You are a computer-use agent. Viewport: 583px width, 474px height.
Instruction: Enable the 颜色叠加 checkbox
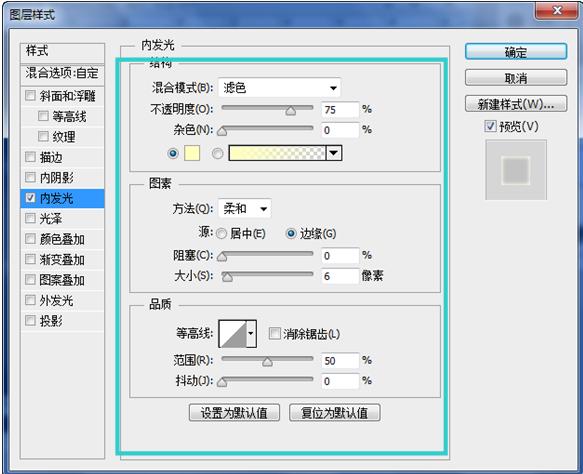coord(30,238)
